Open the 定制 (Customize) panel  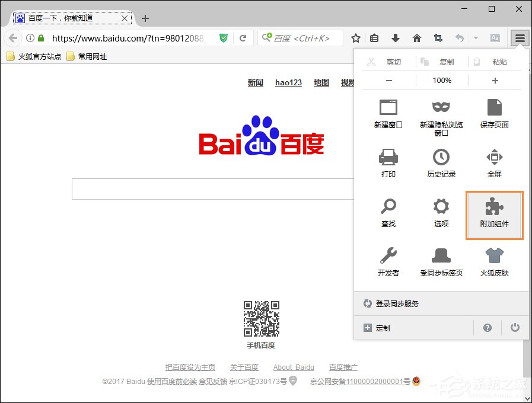382,327
